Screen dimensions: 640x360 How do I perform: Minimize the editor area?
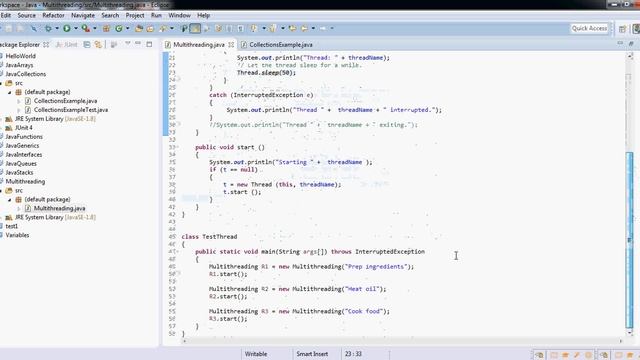click(x=620, y=43)
